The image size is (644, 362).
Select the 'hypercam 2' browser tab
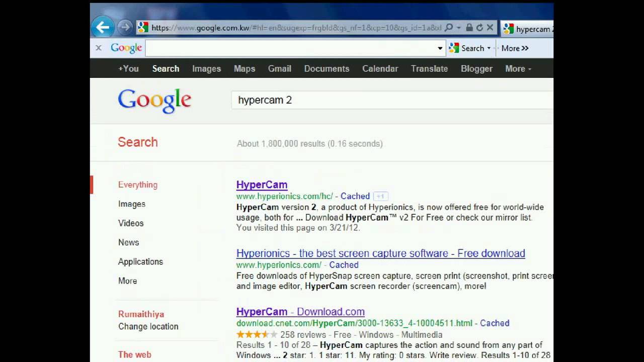[527, 29]
